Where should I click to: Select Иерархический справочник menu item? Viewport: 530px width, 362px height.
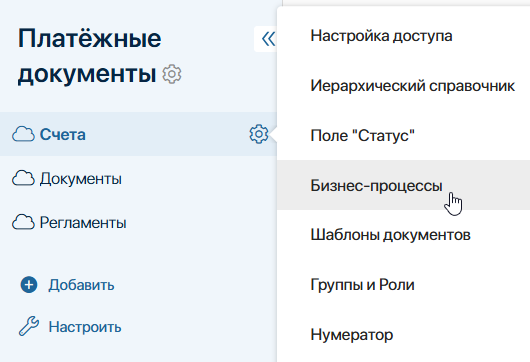(403, 86)
